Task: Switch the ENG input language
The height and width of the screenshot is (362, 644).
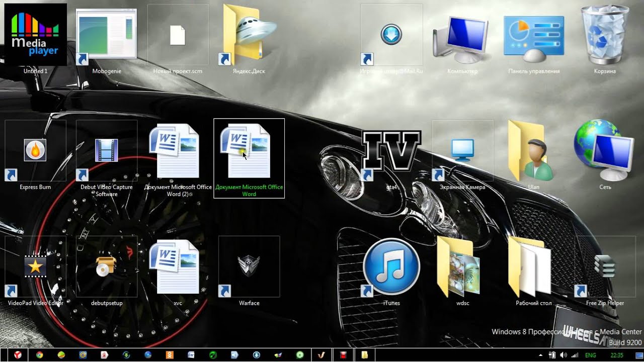Action: click(x=590, y=355)
